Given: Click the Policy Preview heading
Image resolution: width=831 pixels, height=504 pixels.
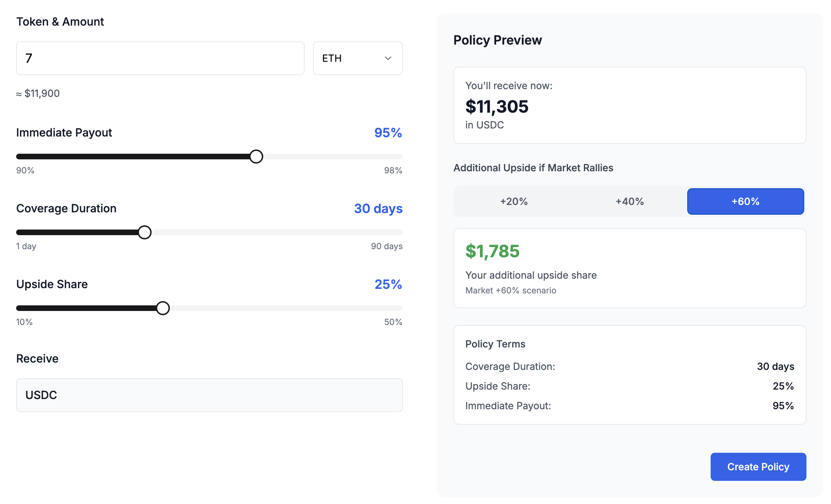Looking at the screenshot, I should [497, 40].
